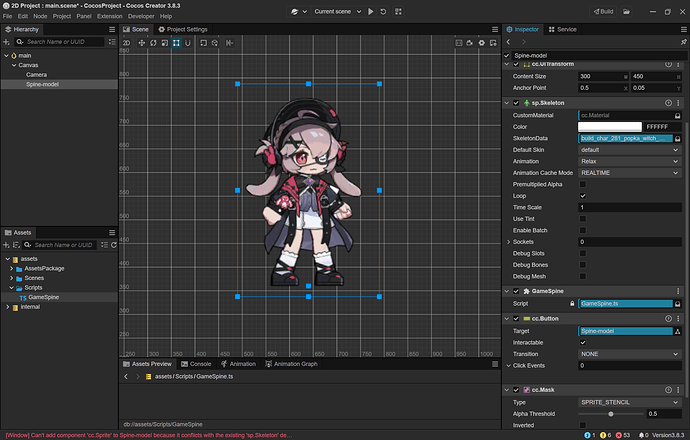
Task: Switch scene view to 2D mode
Action: coord(126,43)
